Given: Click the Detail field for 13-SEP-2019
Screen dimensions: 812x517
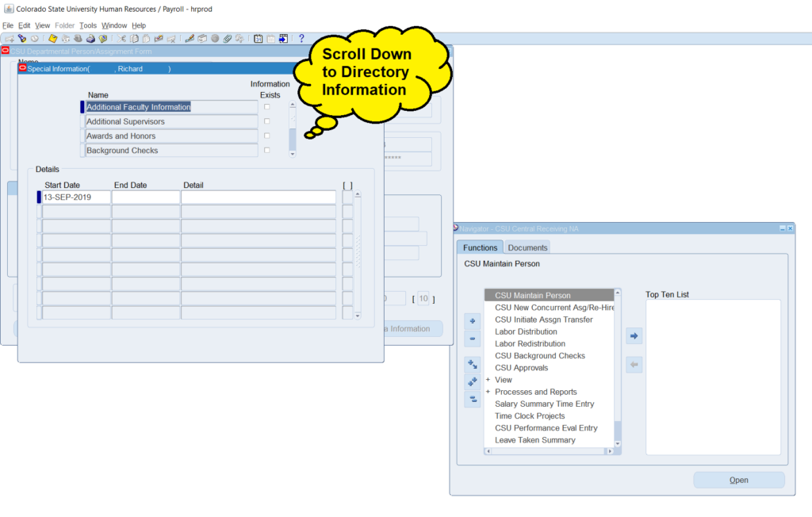Looking at the screenshot, I should [x=259, y=197].
